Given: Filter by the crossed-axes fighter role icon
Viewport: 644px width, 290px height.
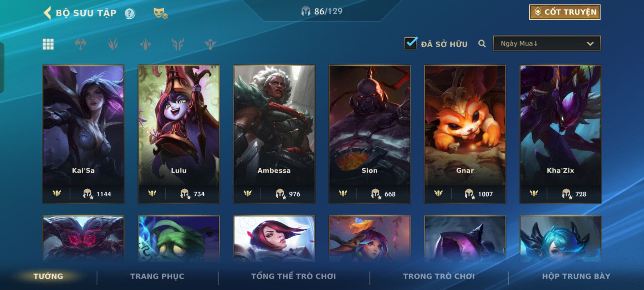Looking at the screenshot, I should [80, 44].
